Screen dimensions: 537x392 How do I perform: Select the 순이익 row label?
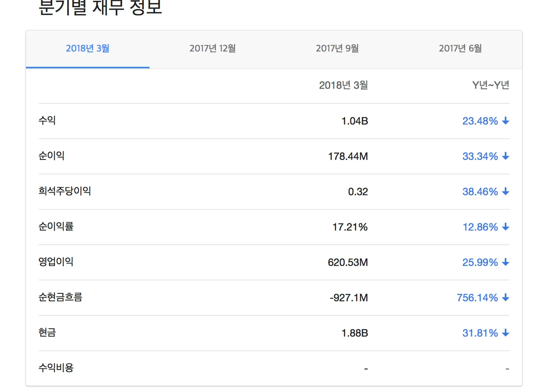(51, 156)
